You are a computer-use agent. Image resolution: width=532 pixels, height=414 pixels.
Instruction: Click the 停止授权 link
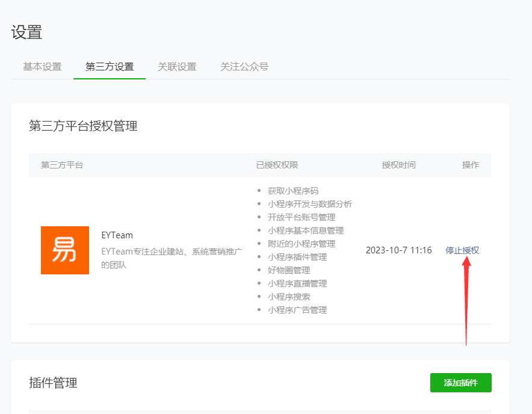pyautogui.click(x=462, y=250)
